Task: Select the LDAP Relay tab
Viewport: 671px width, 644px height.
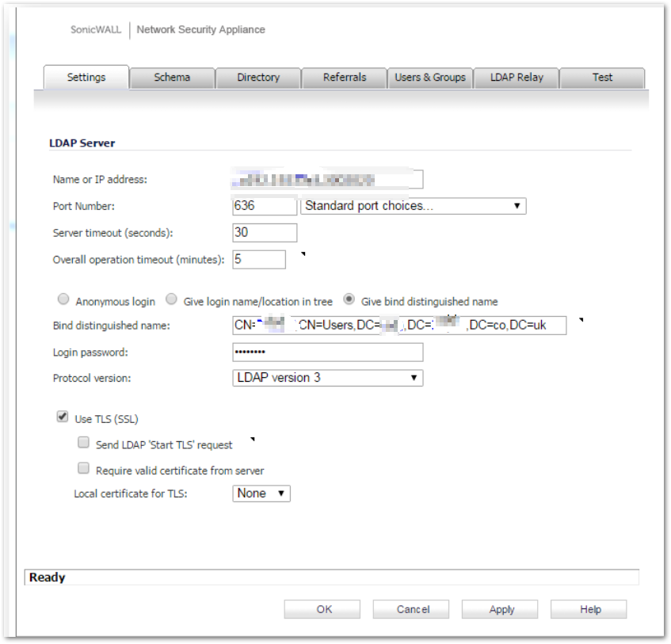Action: tap(517, 78)
